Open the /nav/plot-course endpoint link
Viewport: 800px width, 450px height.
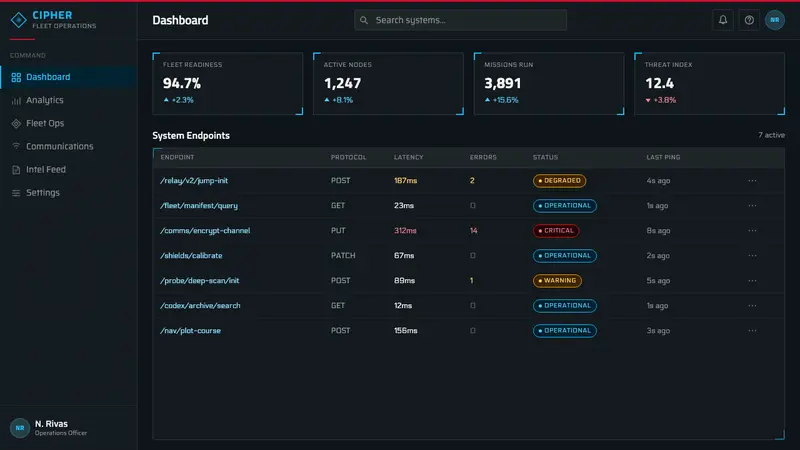[190, 331]
